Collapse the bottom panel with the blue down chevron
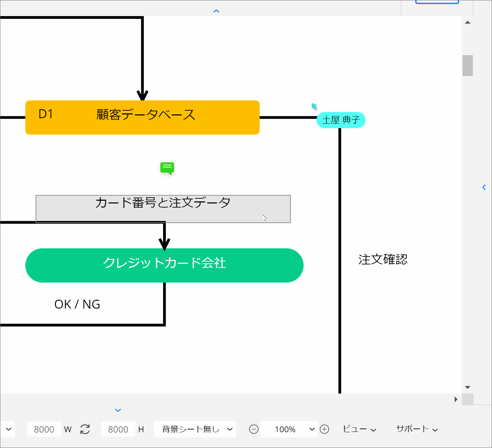Screen dimensions: 492x448 tap(118, 410)
